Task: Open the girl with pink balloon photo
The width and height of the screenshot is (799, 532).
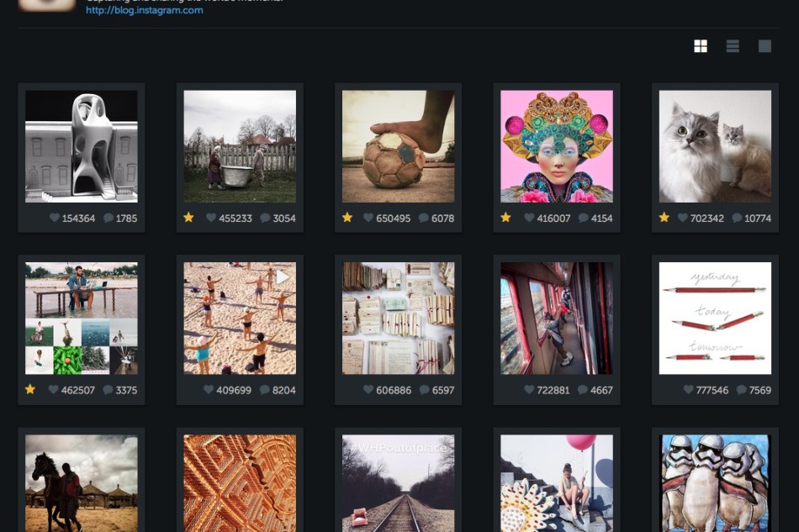Action: (x=557, y=483)
